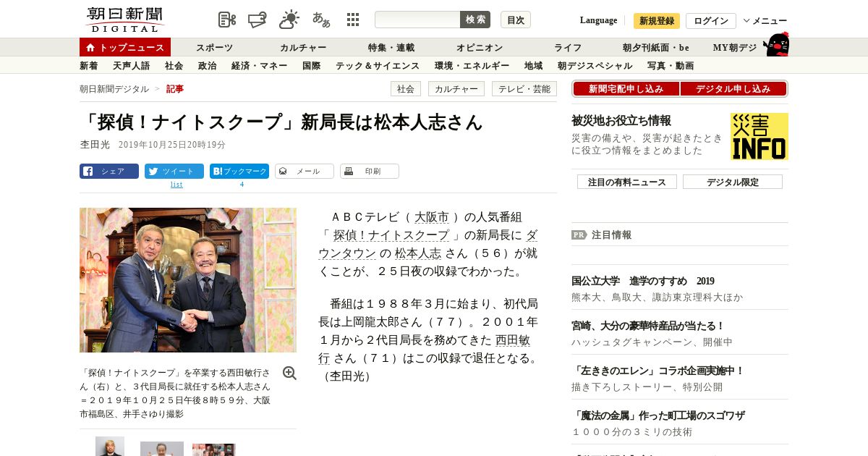Click the search field
This screenshot has width=868, height=456.
coord(417,20)
